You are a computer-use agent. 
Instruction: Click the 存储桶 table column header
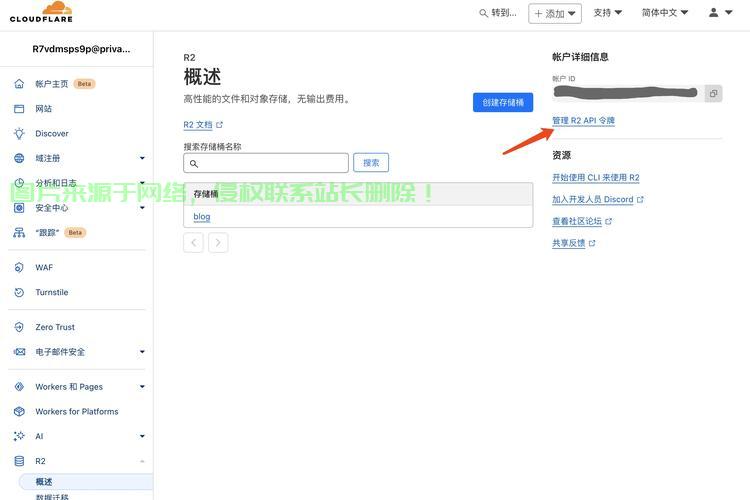click(206, 194)
